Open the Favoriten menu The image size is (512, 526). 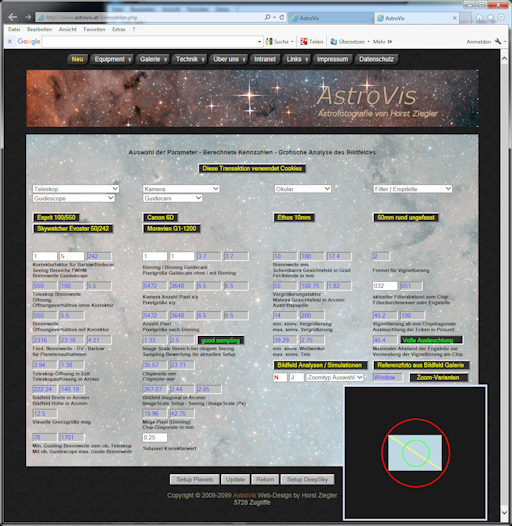point(94,30)
